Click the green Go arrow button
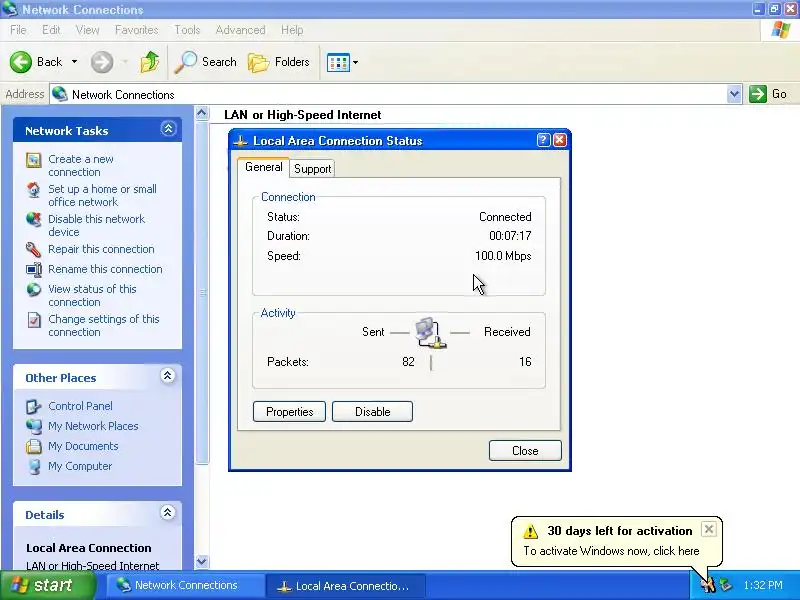The width and height of the screenshot is (800, 600). pyautogui.click(x=758, y=94)
